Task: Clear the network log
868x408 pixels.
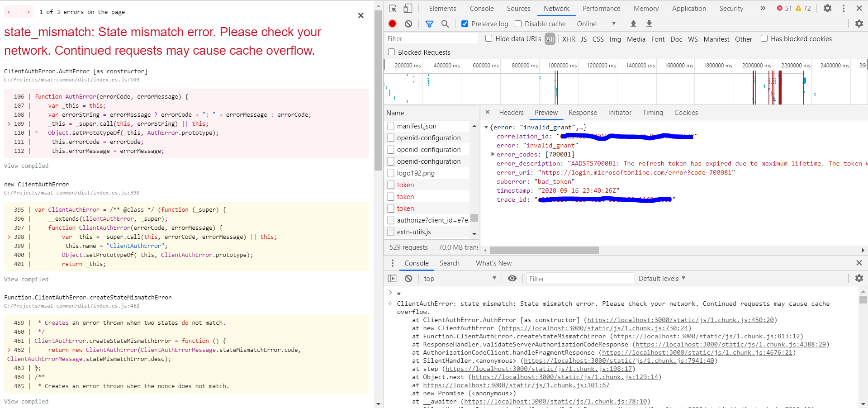Action: click(408, 24)
